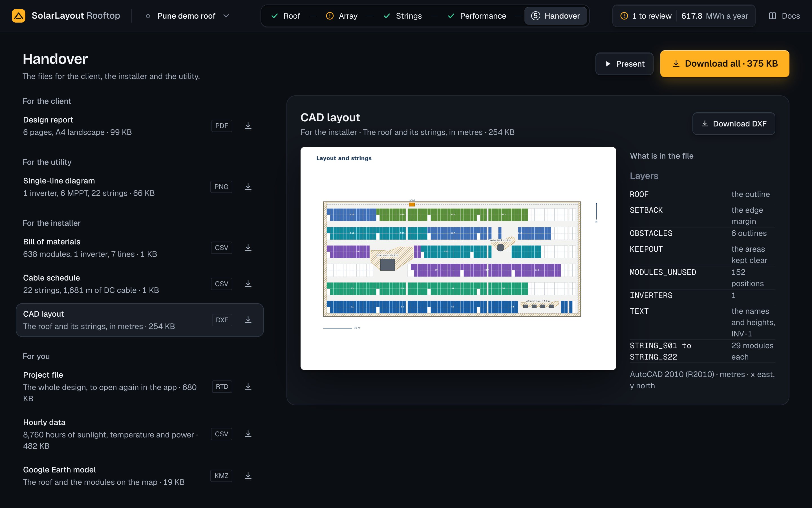Select the Design report row
Viewport: 812px width, 508px height.
140,126
